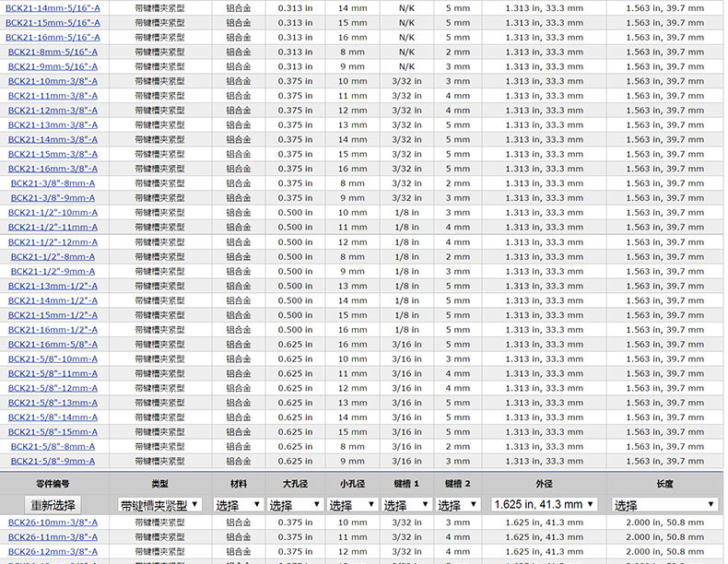728x564 pixels.
Task: Click part number BCK21-5/8"-9mm-A
Action: click(53, 461)
